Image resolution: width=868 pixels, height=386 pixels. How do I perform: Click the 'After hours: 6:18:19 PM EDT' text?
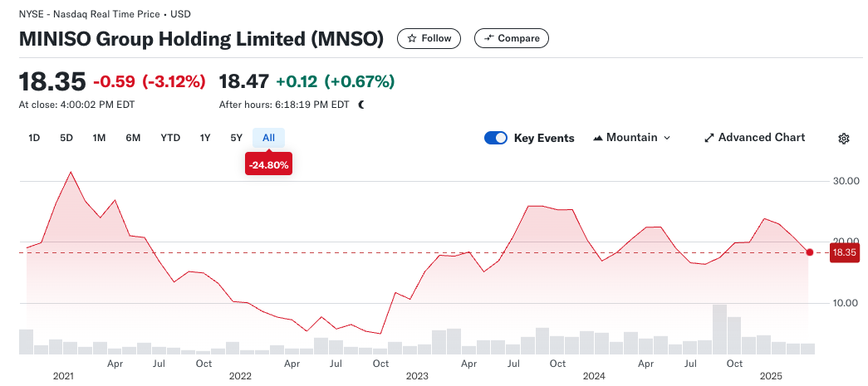[285, 105]
